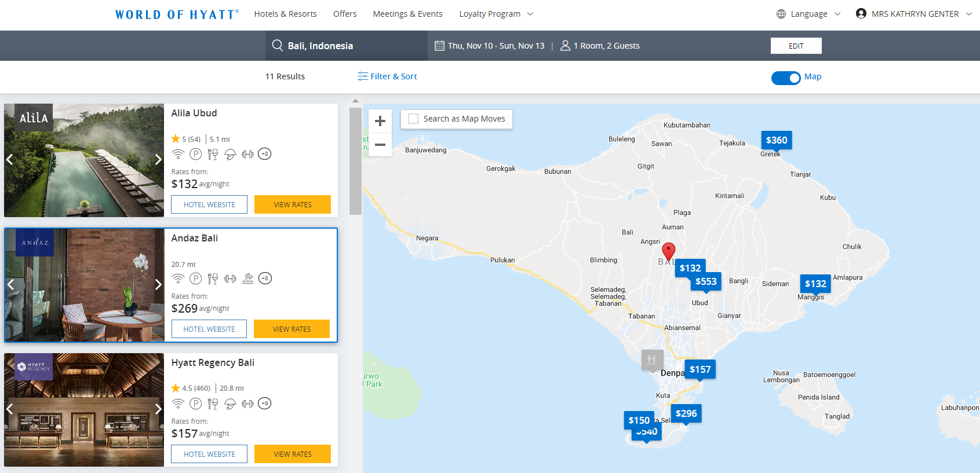
Task: Open the Language dropdown
Action: (808, 14)
